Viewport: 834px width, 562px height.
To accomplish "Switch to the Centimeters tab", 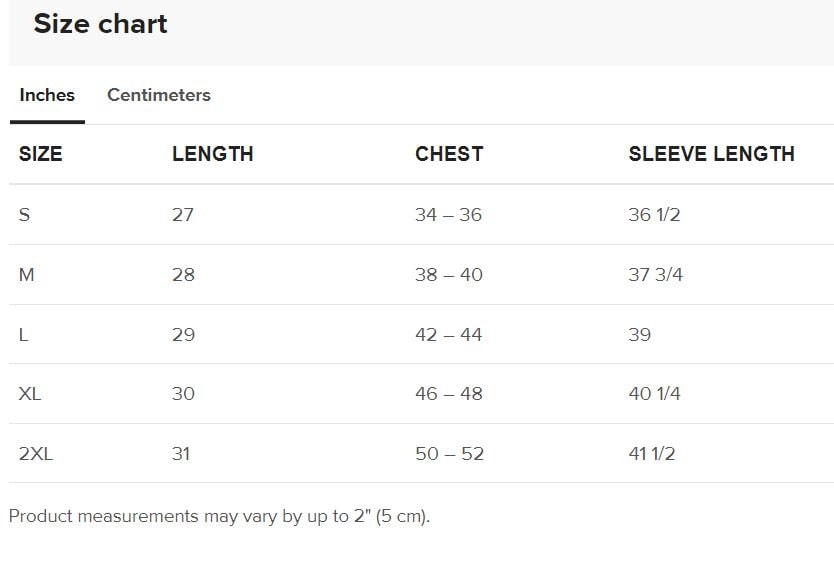I will [x=159, y=95].
